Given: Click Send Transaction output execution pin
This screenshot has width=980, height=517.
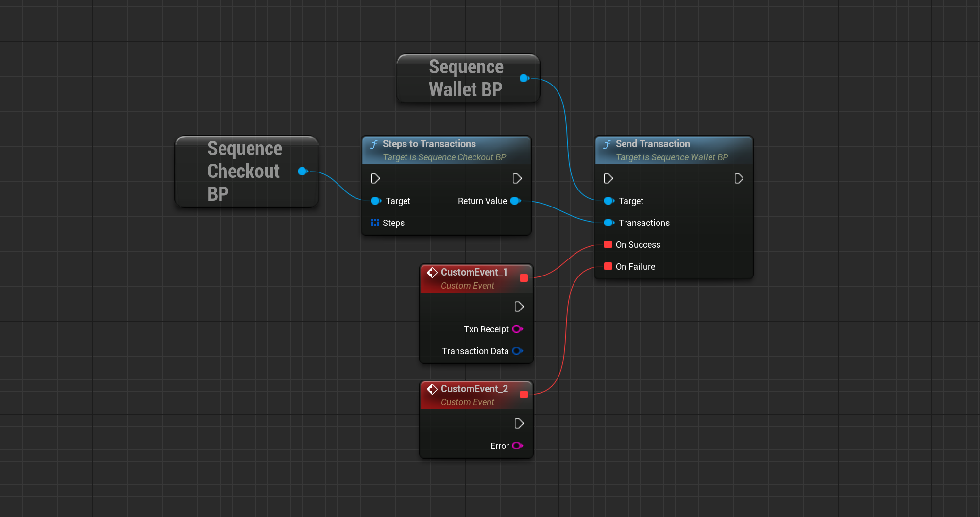Looking at the screenshot, I should coord(739,178).
